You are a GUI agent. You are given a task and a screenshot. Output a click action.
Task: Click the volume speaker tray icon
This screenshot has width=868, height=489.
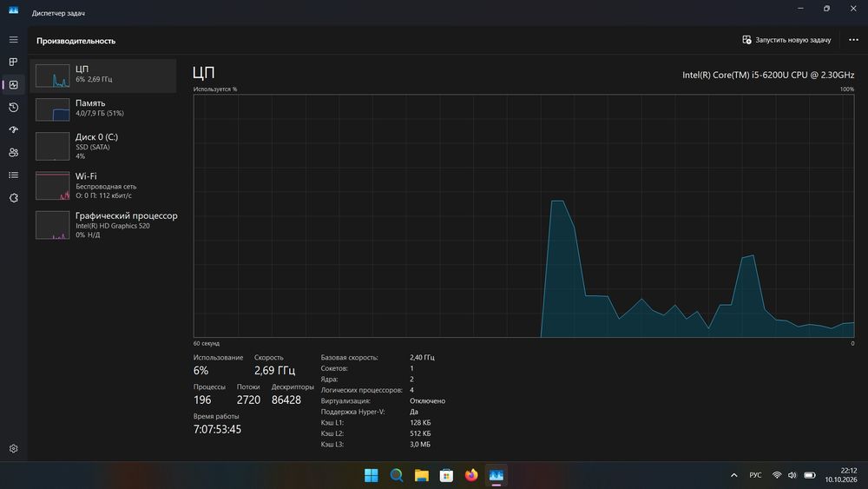pyautogui.click(x=792, y=475)
